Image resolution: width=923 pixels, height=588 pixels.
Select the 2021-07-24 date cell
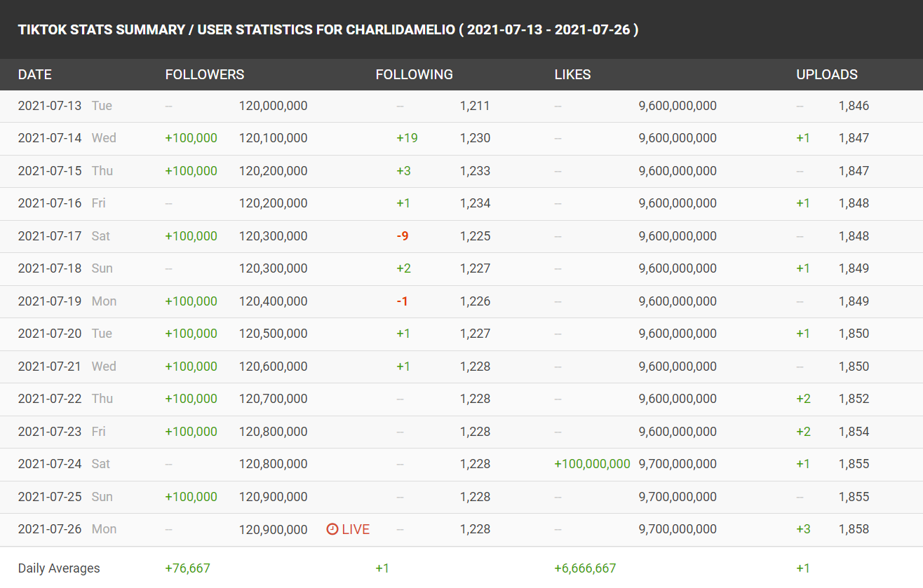pos(50,464)
